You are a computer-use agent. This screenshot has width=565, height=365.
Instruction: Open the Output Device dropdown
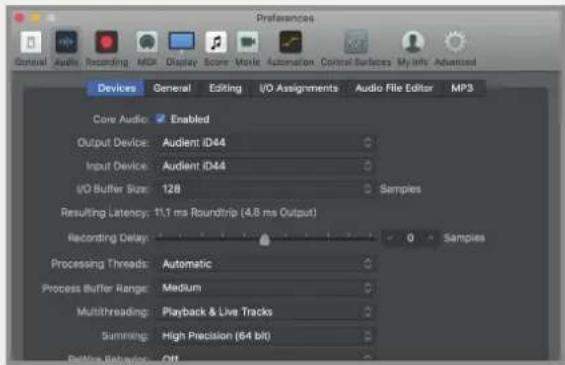[266, 143]
